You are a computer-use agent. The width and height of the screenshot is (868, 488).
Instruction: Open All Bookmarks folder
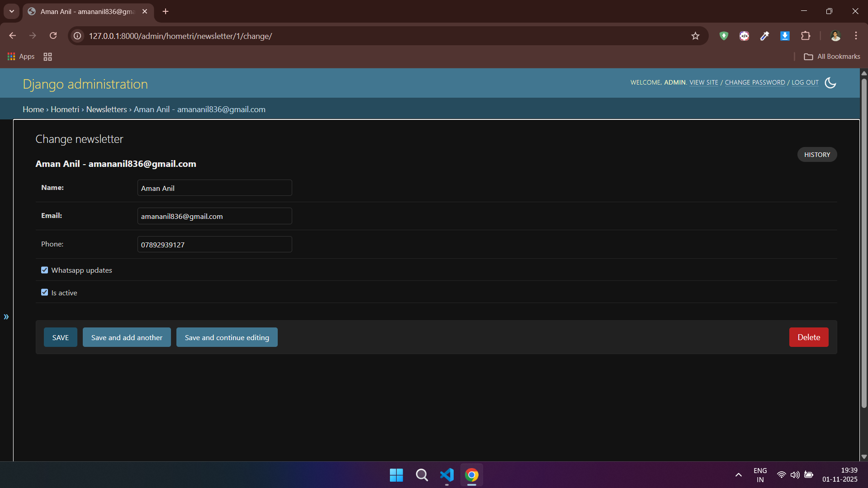point(832,57)
